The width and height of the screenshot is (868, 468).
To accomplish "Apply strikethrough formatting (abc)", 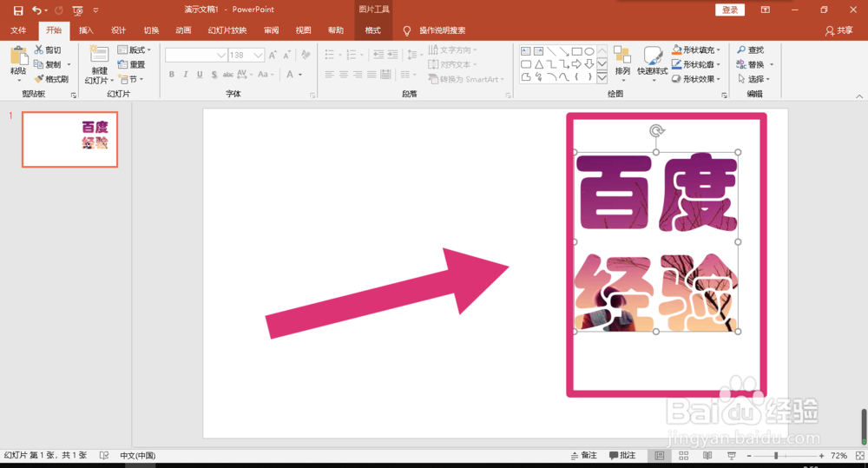I will (x=227, y=74).
